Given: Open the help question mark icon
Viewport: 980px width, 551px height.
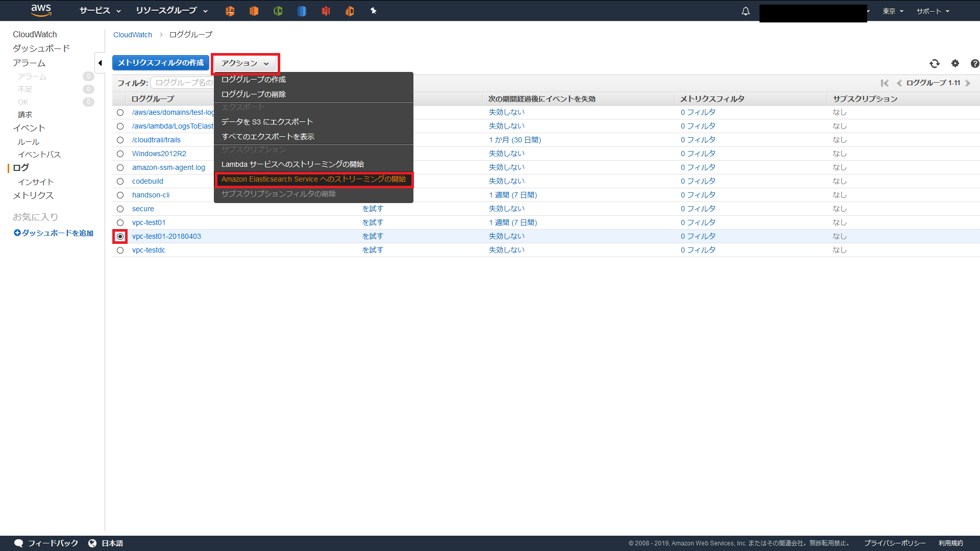Looking at the screenshot, I should [975, 63].
